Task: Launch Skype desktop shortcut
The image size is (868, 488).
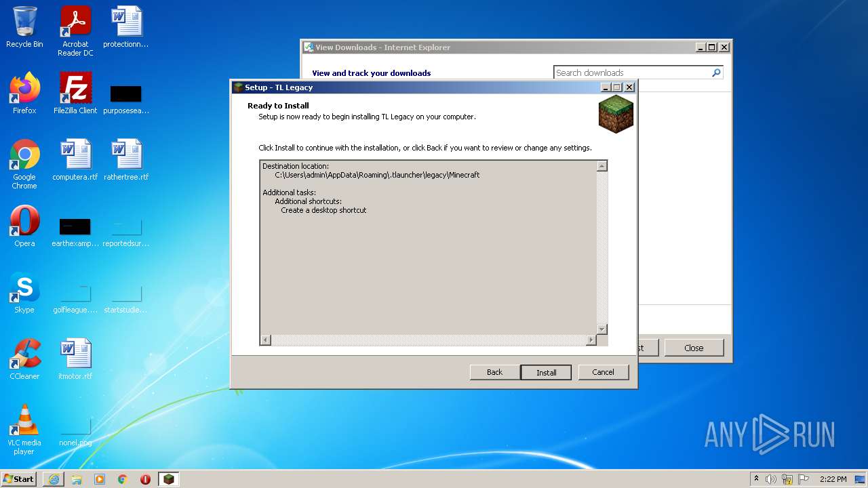Action: coord(24,293)
